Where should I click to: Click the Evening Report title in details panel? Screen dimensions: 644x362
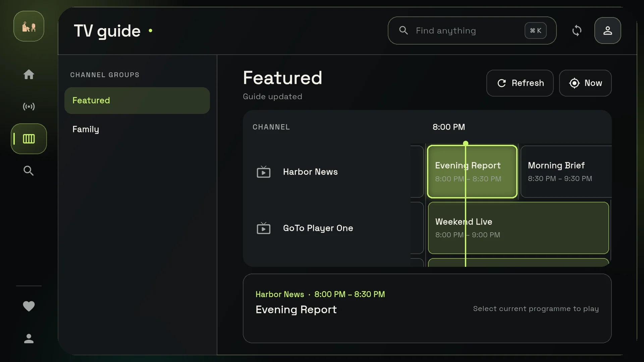click(x=296, y=310)
